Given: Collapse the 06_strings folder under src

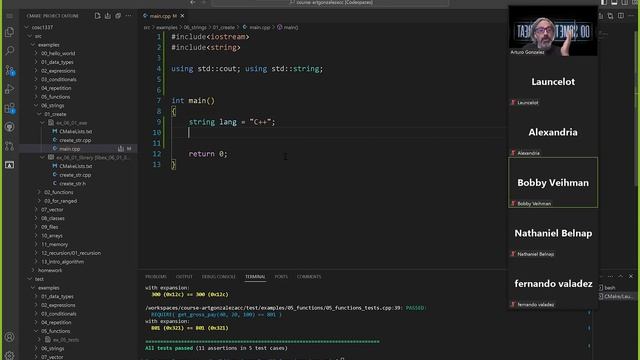Looking at the screenshot, I should pyautogui.click(x=52, y=105).
